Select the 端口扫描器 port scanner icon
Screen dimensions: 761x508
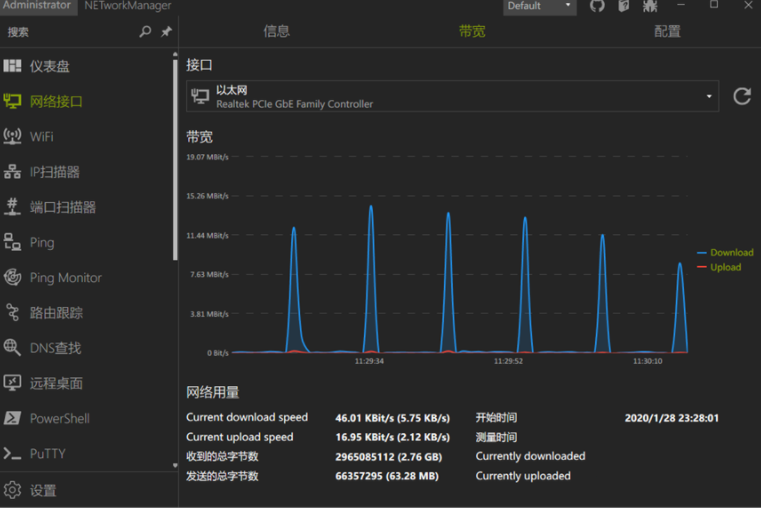[12, 207]
